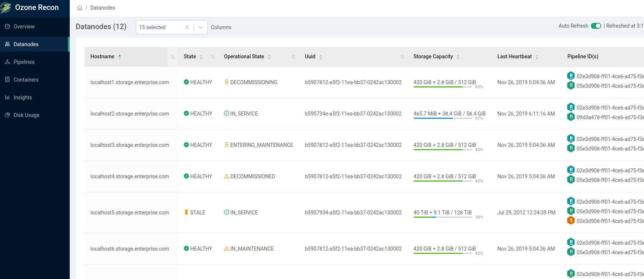Select hostname localhost1.storage.enterprise.com
The height and width of the screenshot is (279, 644).
130,82
